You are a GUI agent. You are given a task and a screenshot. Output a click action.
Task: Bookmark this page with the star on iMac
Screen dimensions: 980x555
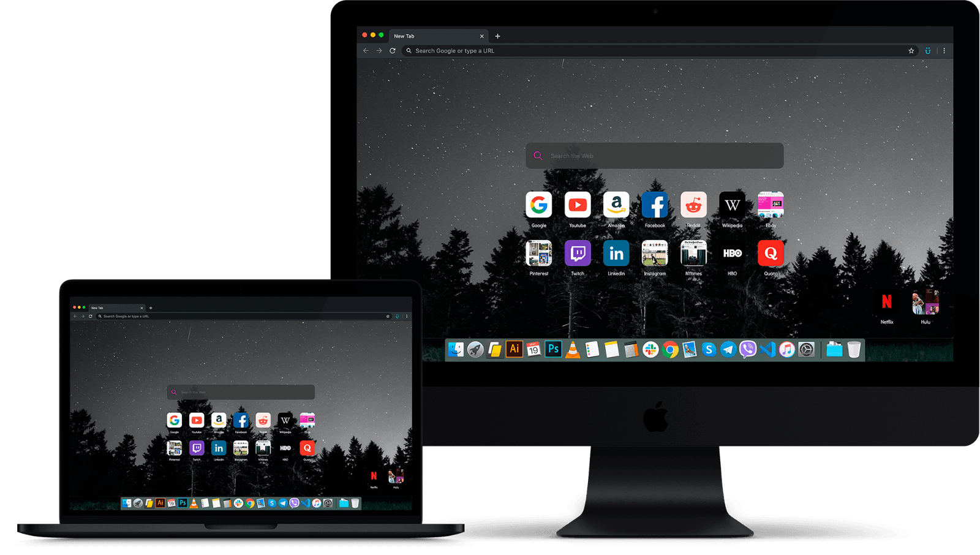point(911,51)
